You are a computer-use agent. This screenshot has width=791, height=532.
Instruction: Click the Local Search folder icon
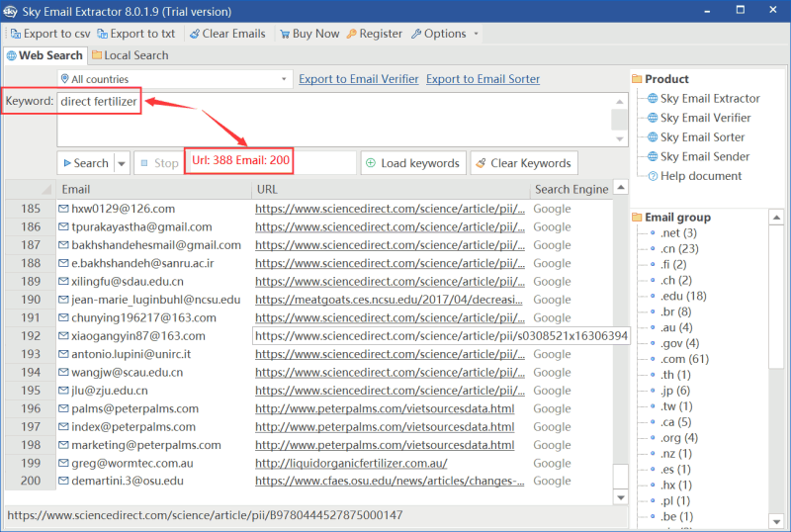[97, 55]
